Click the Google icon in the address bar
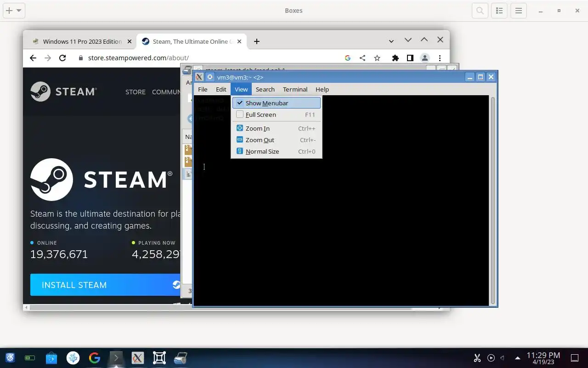Viewport: 588px width, 368px height. click(x=347, y=57)
